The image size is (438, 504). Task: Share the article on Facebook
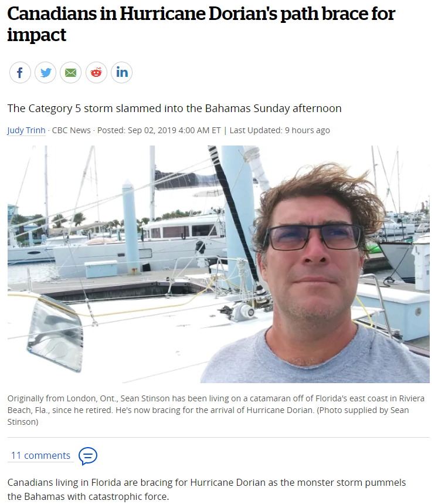pos(20,73)
